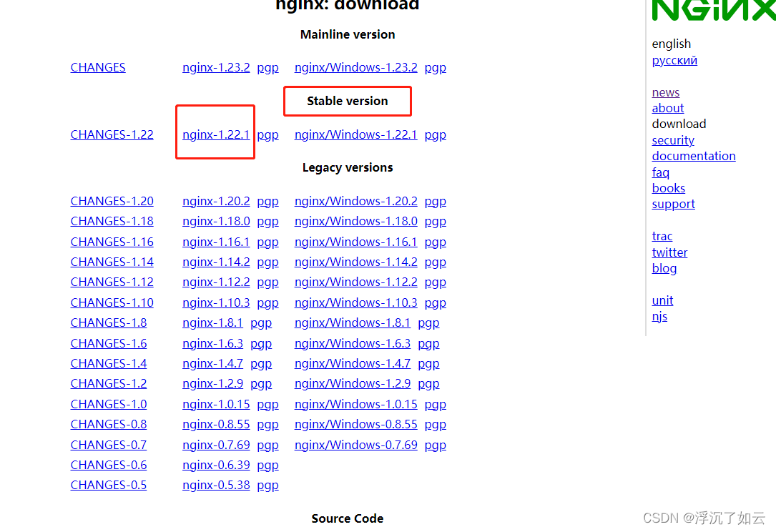This screenshot has width=776, height=532.
Task: Open CHANGES-1.16 changelog
Action: [x=112, y=242]
